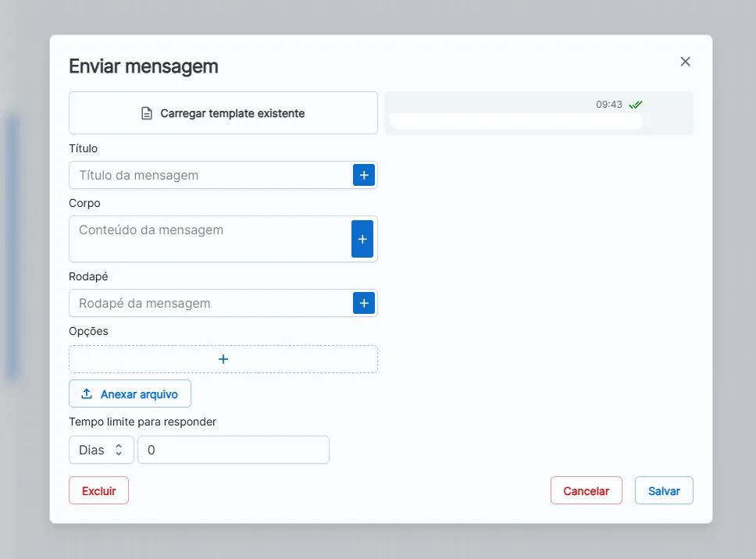This screenshot has width=756, height=559.
Task: Focus the Rodapé da mensagem input
Action: point(211,303)
